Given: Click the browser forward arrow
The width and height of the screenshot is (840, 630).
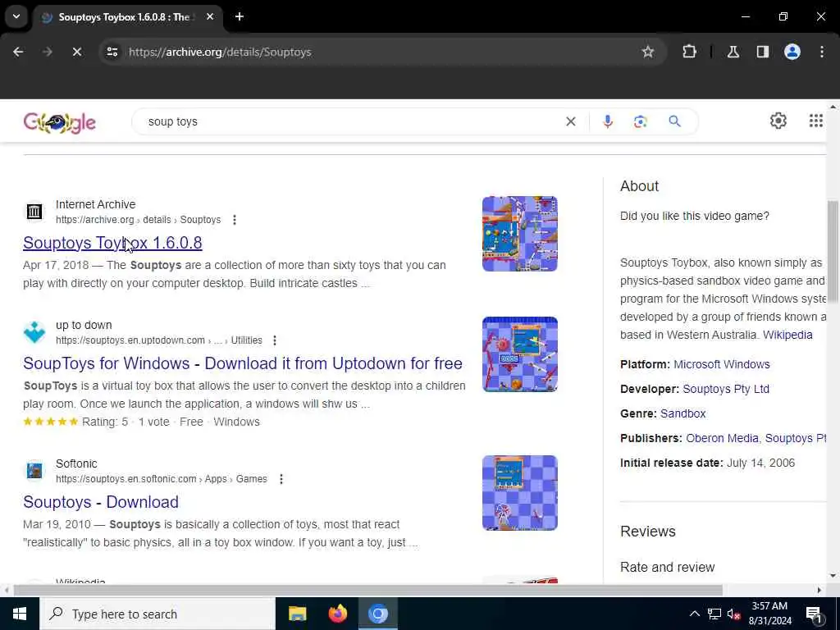Looking at the screenshot, I should pos(47,52).
